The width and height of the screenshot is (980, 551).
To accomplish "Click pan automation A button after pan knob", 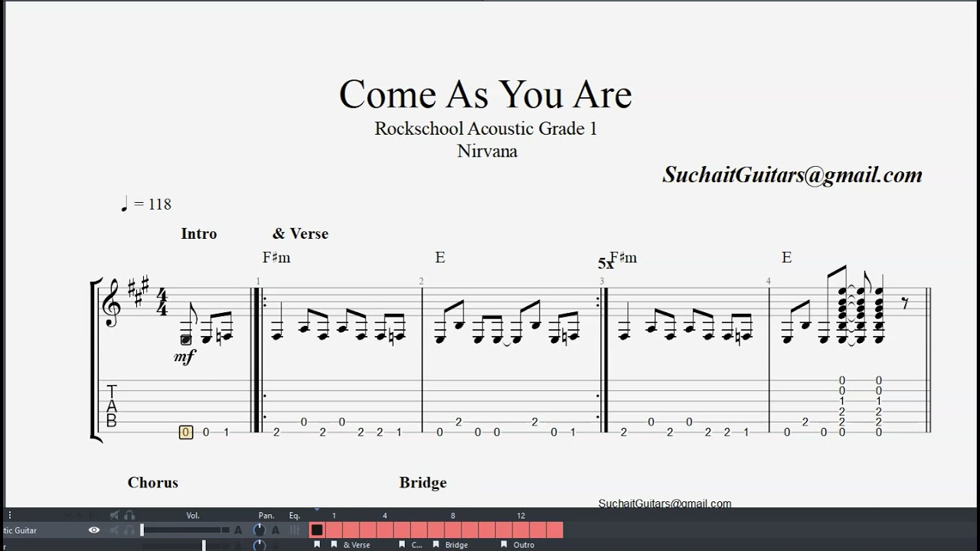I will (x=276, y=530).
